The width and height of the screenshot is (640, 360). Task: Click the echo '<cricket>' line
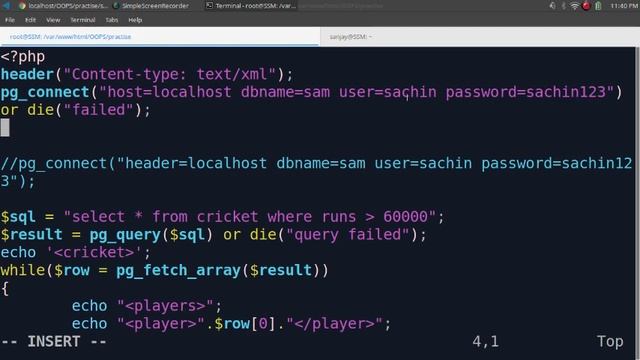[x=76, y=253]
